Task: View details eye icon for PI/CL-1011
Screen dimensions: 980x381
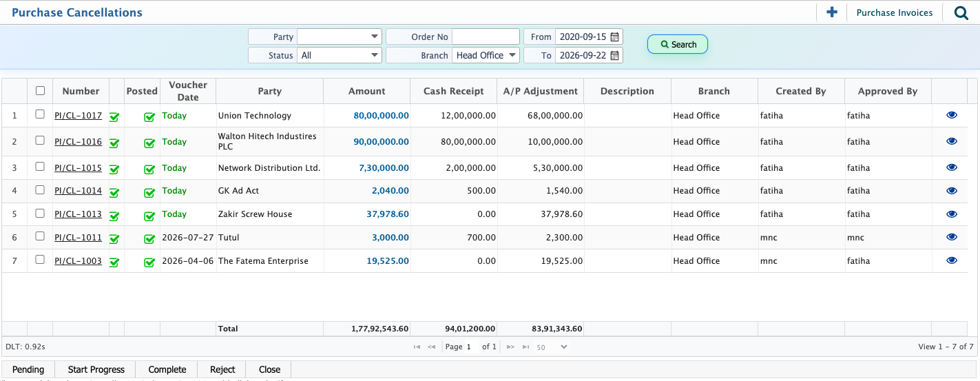Action: point(952,237)
